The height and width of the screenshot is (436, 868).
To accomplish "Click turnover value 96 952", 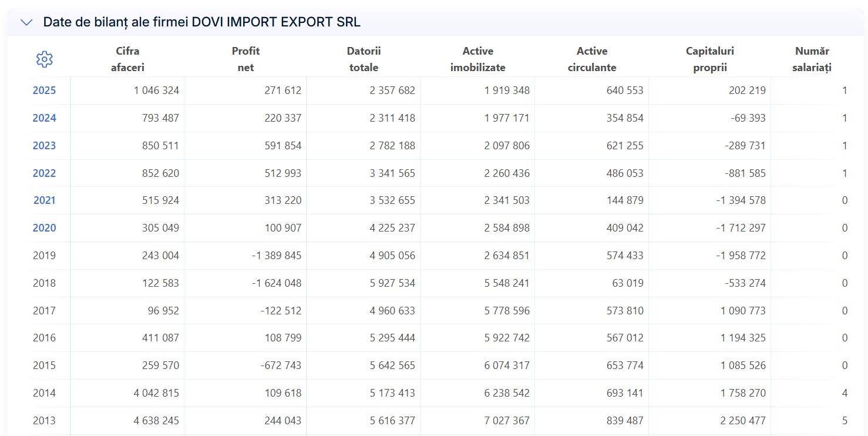I will point(163,311).
